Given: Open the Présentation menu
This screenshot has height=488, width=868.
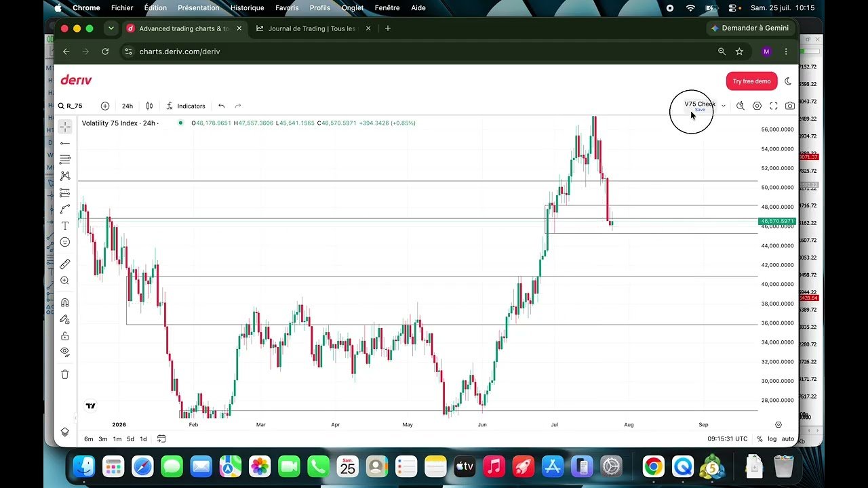Looking at the screenshot, I should (x=198, y=8).
